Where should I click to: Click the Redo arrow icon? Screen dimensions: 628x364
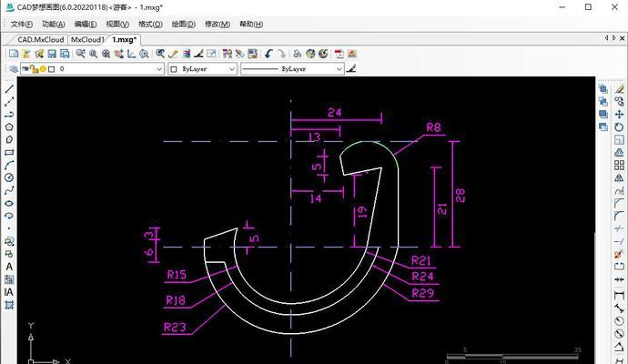point(281,54)
